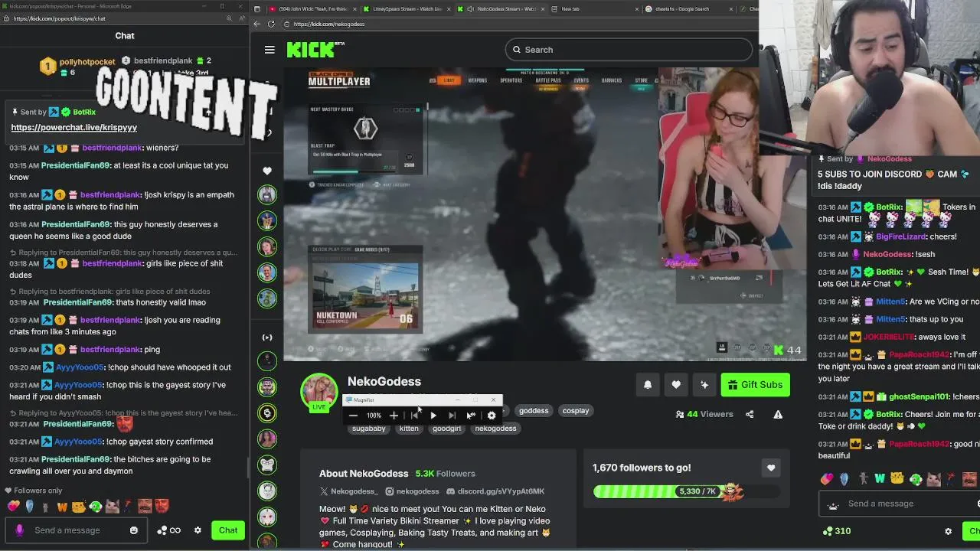Click the cosplay tag

pyautogui.click(x=576, y=411)
